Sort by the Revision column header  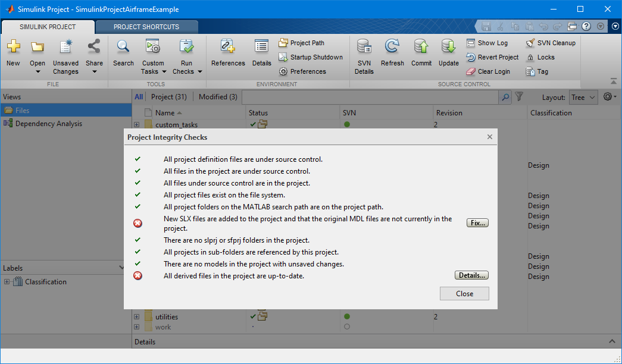(480, 113)
